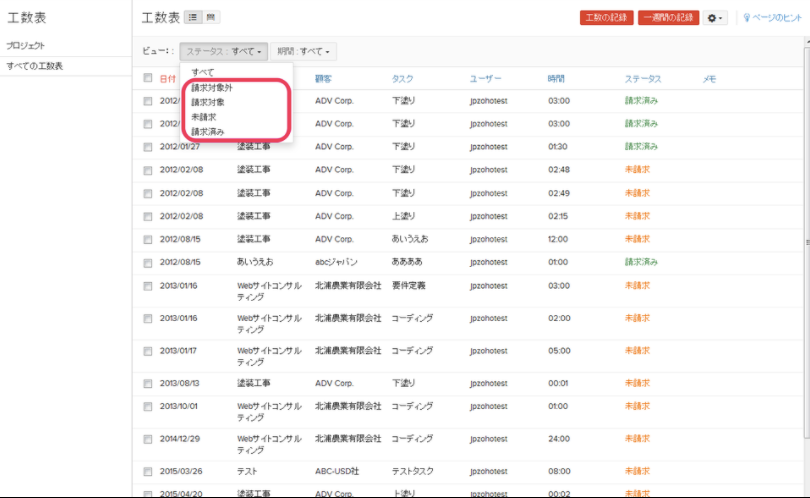Pick 未請求 in the status menu
The width and height of the screenshot is (810, 498).
(204, 117)
